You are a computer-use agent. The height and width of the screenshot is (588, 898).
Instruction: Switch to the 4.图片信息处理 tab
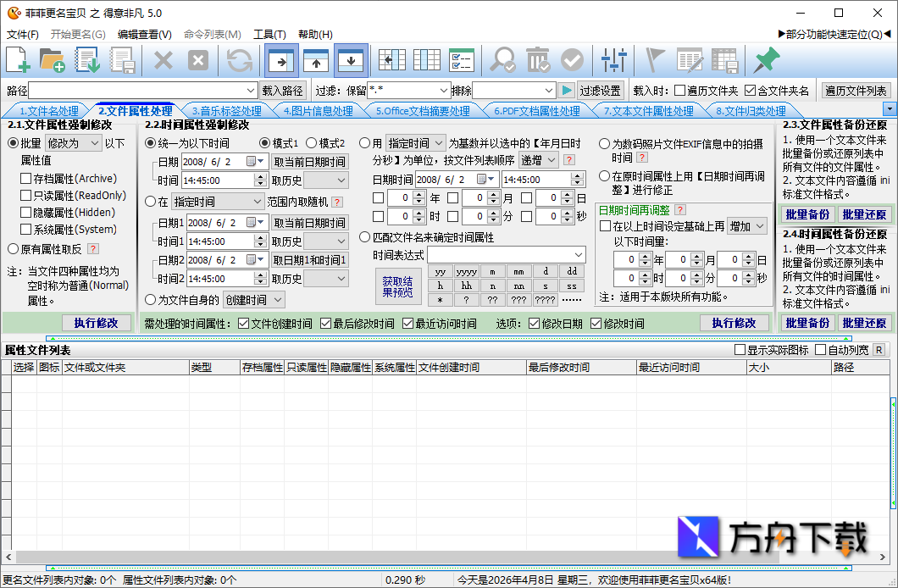[317, 111]
